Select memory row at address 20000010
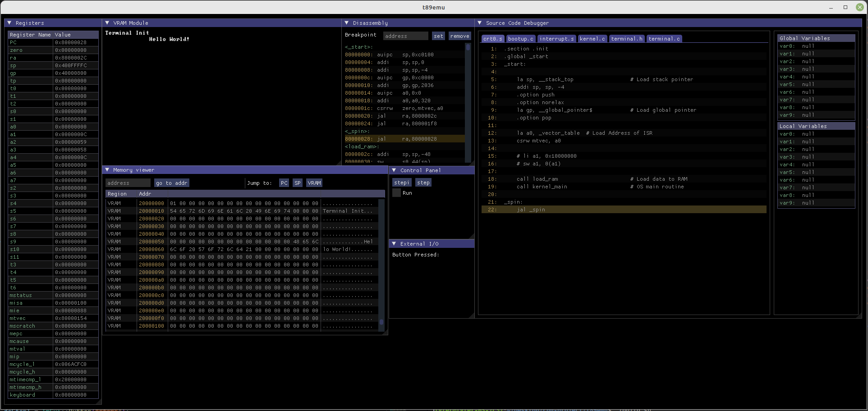The height and width of the screenshot is (411, 868). 243,211
